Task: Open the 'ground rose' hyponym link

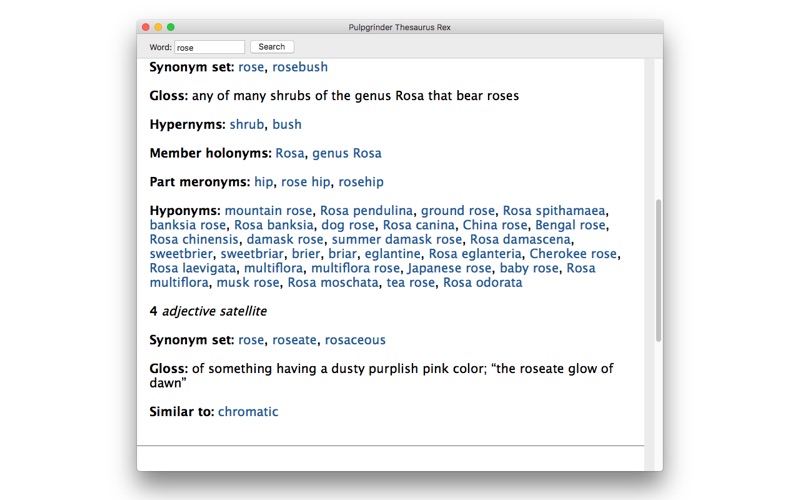Action: click(458, 211)
